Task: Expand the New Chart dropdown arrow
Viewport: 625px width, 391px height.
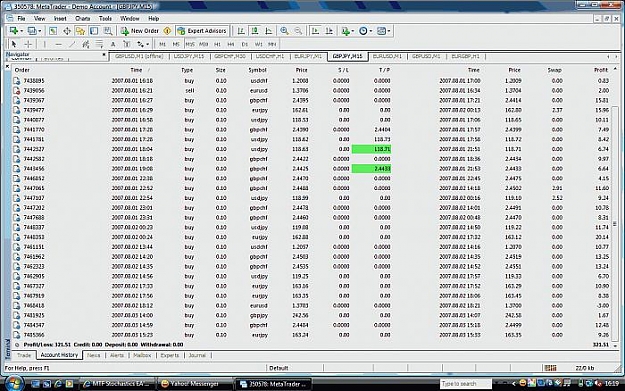Action: [x=21, y=31]
